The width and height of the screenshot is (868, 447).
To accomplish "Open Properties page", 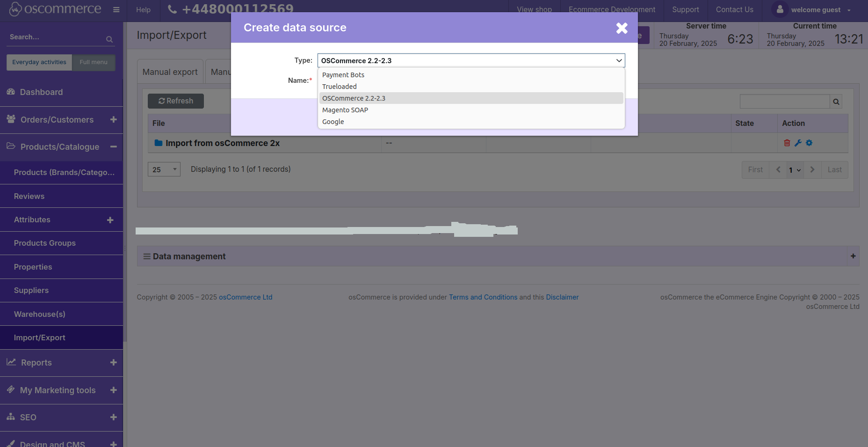I will [33, 267].
